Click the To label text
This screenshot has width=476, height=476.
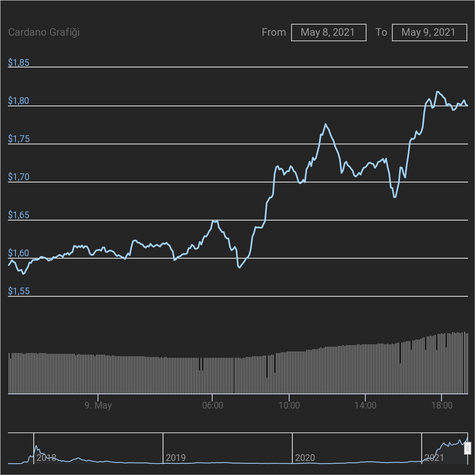[x=381, y=32]
